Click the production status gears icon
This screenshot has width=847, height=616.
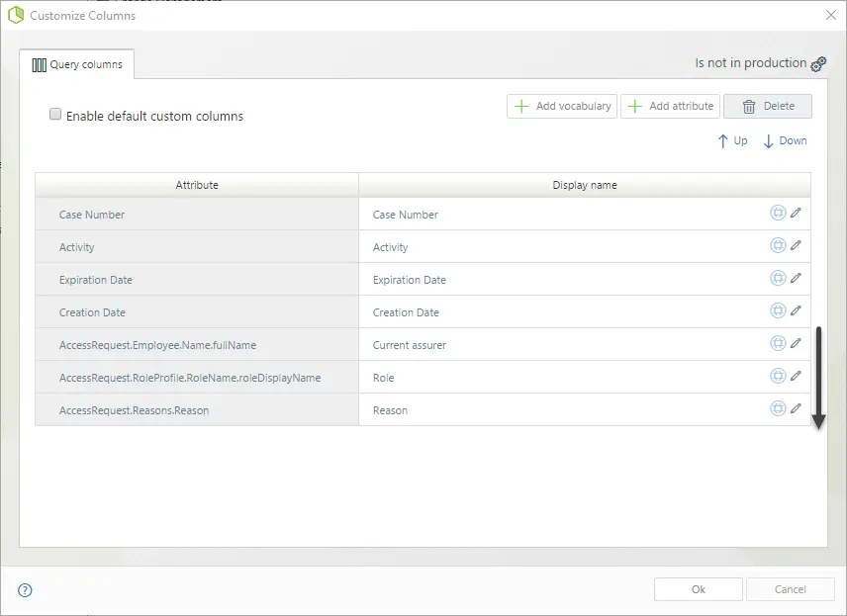[818, 63]
